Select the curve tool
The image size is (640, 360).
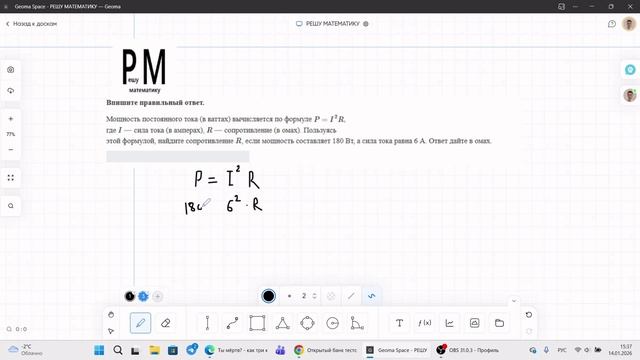pyautogui.click(x=232, y=323)
